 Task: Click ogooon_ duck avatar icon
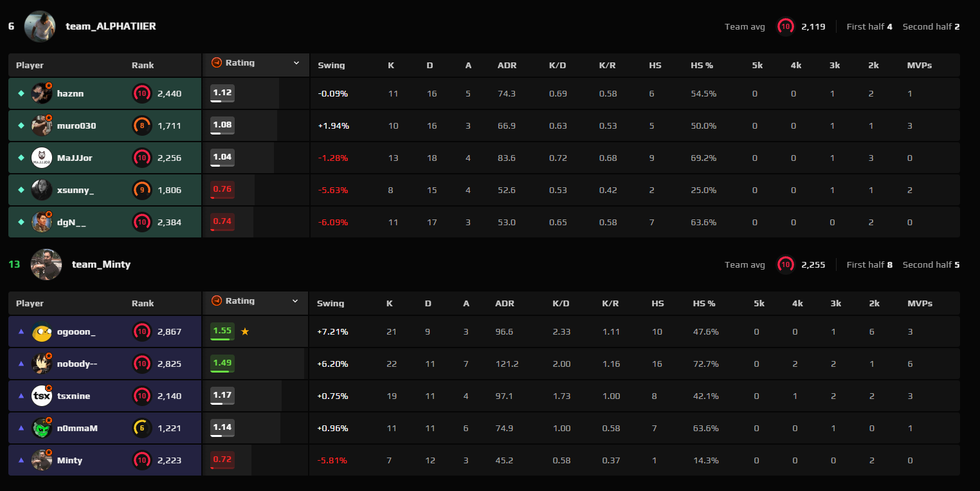click(x=42, y=331)
